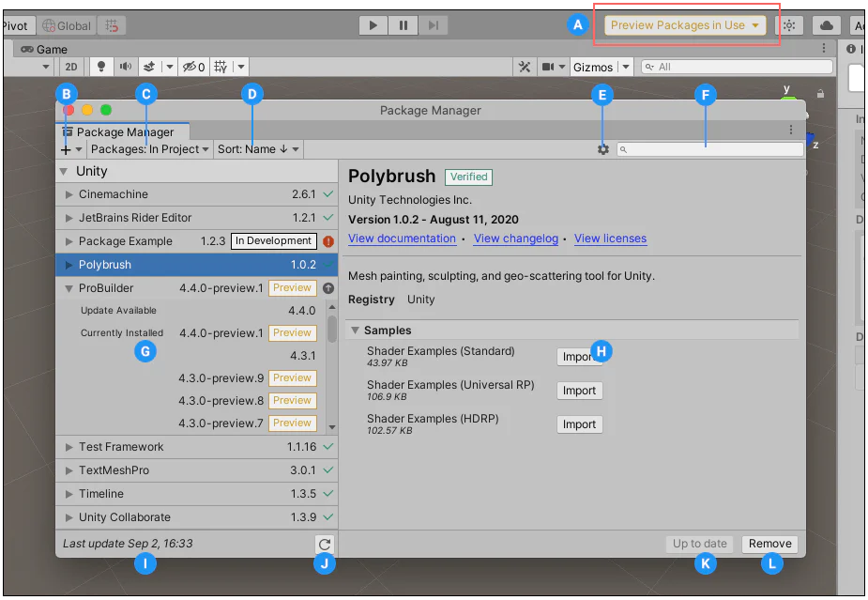Click the Package Manager search field
Screen dimensions: 868x600
tap(710, 149)
